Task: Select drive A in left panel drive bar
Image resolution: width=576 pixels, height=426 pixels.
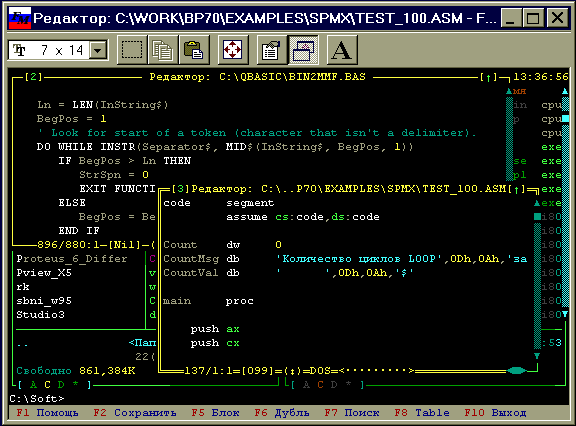Action: pyautogui.click(x=33, y=385)
